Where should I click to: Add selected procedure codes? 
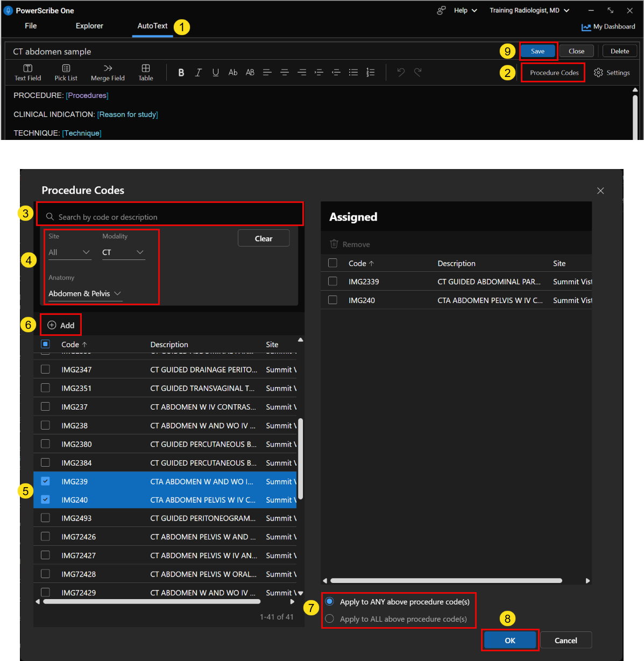(x=61, y=325)
